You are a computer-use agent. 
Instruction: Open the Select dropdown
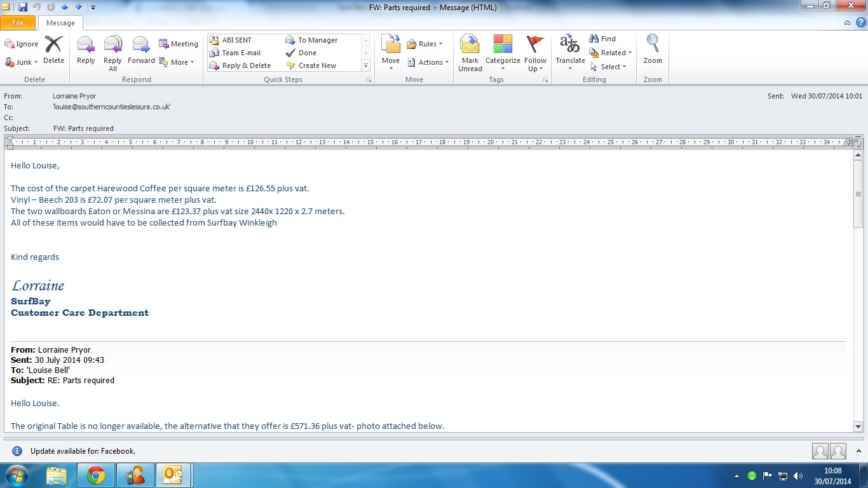point(608,67)
